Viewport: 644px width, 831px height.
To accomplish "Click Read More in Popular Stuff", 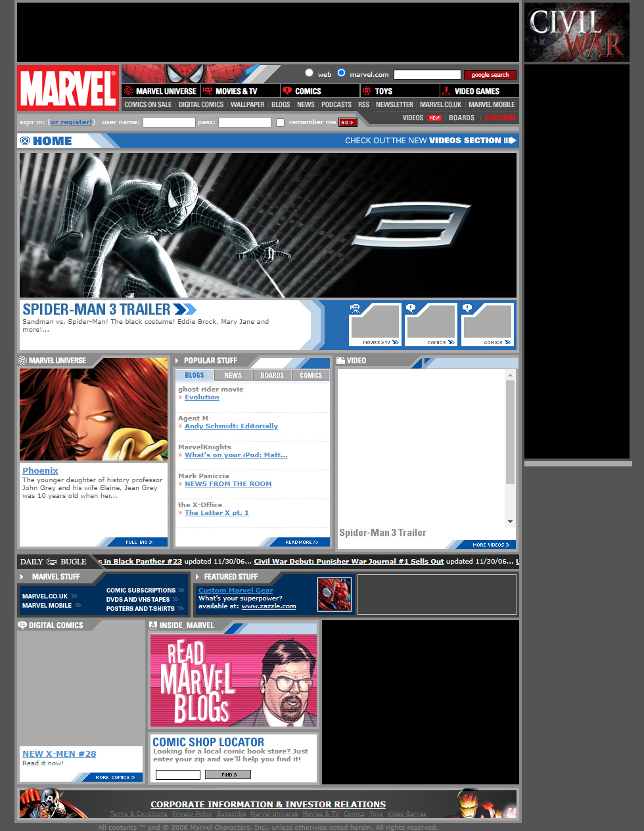I will pyautogui.click(x=302, y=542).
